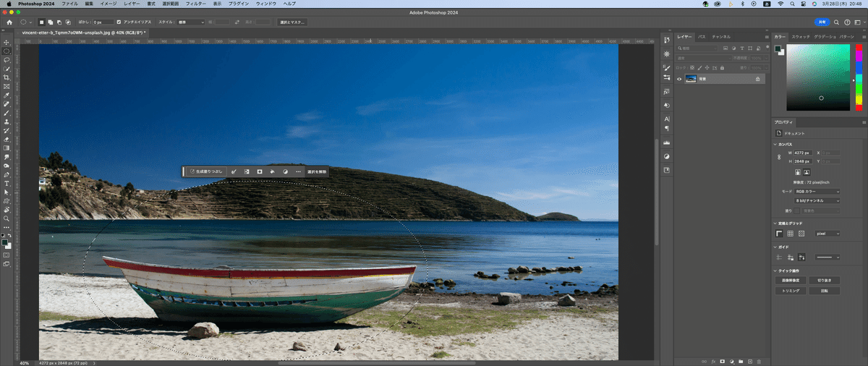Click the ぼかし feather input field
Image resolution: width=868 pixels, height=366 pixels.
pos(103,22)
